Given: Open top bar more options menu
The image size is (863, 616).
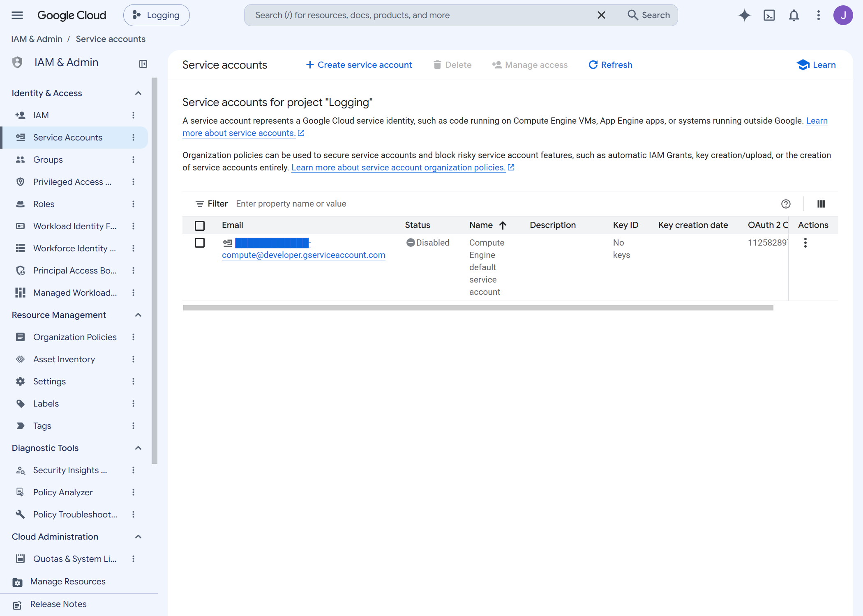Looking at the screenshot, I should coord(818,15).
